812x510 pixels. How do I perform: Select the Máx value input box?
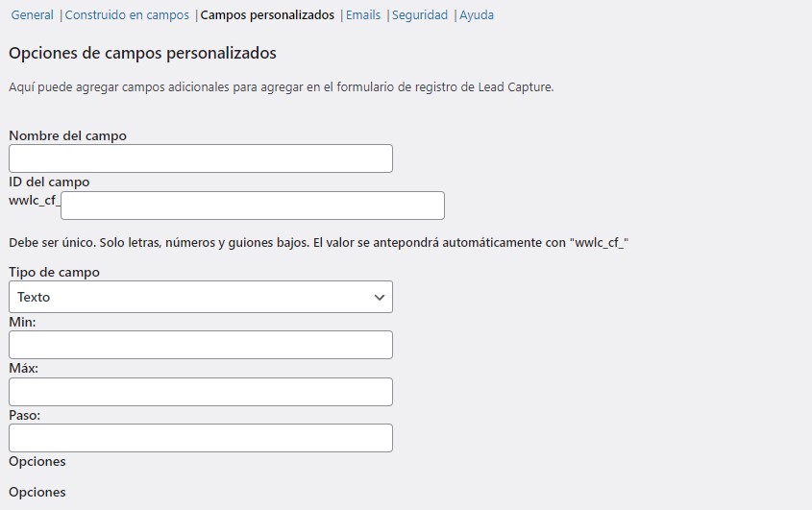pyautogui.click(x=200, y=392)
